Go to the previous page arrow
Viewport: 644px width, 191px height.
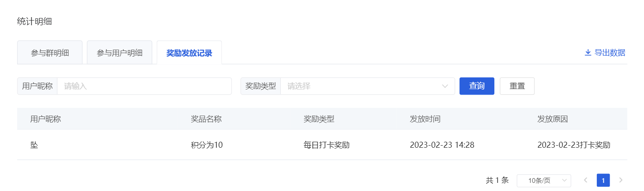[x=585, y=180]
